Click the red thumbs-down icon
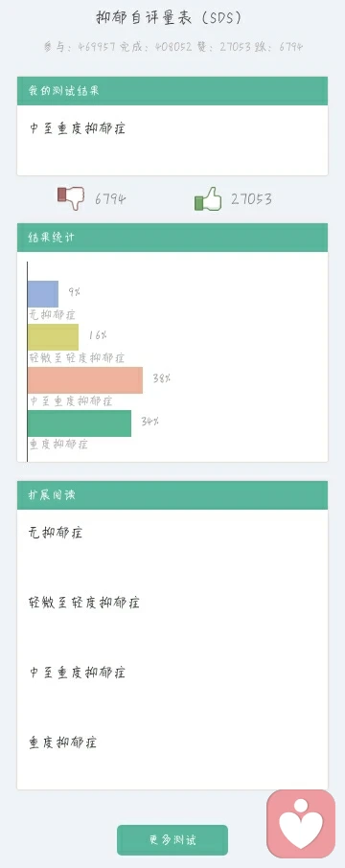The width and height of the screenshot is (345, 868). (x=71, y=198)
